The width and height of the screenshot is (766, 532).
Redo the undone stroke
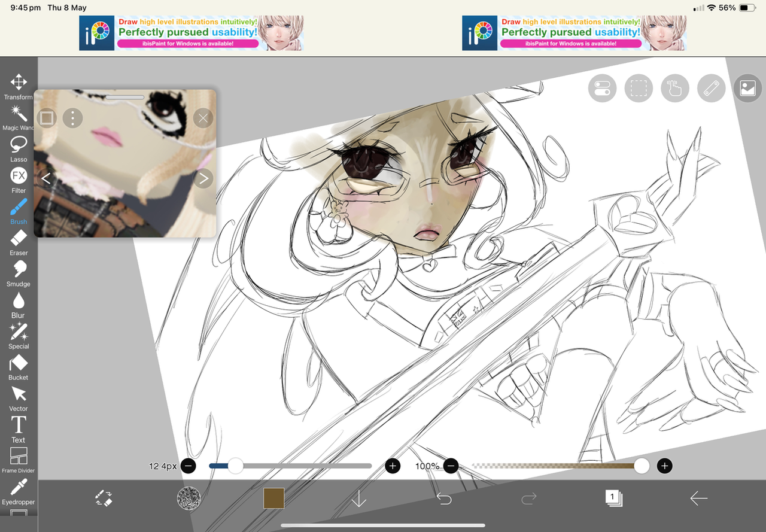[529, 498]
